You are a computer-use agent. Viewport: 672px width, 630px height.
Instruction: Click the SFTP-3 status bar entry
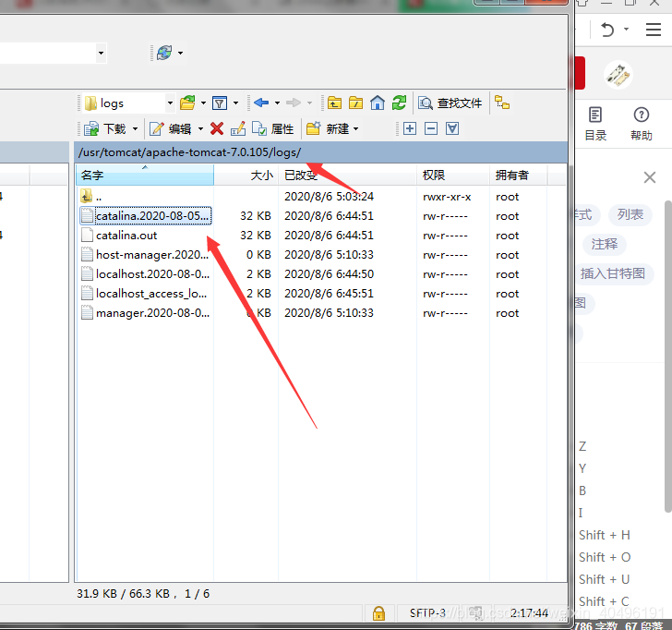point(427,613)
